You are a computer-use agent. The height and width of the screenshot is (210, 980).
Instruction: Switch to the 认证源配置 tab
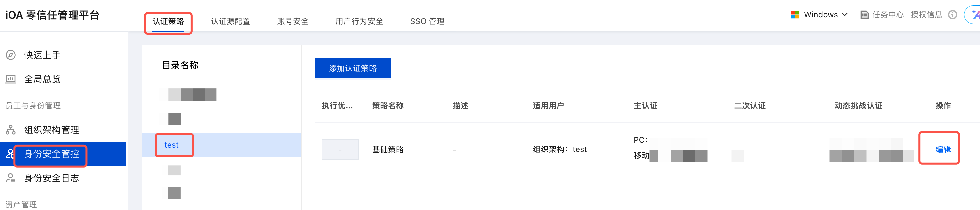pyautogui.click(x=230, y=21)
